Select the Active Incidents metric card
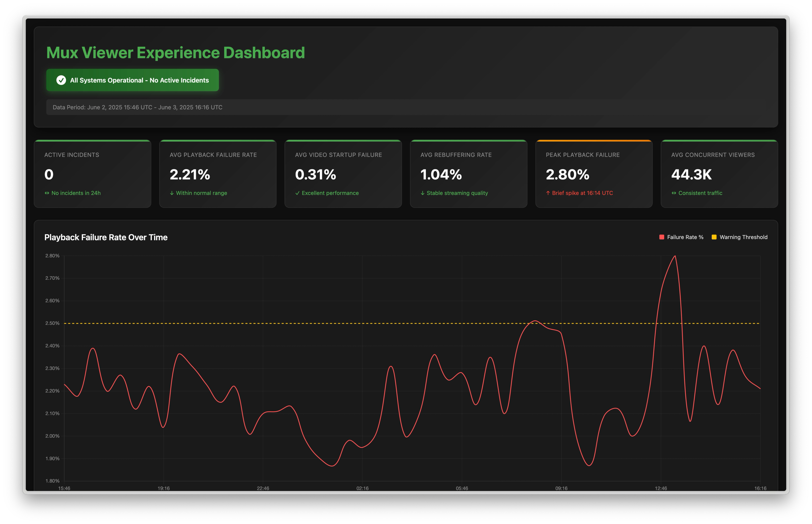The width and height of the screenshot is (812, 524). coord(92,174)
